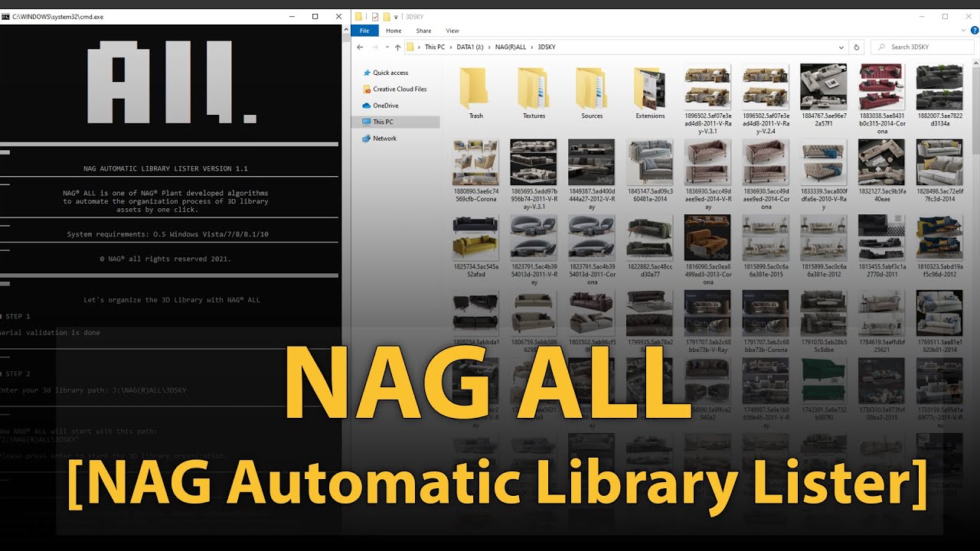Open Customize Quick Access Toolbar dropdown

[x=396, y=16]
